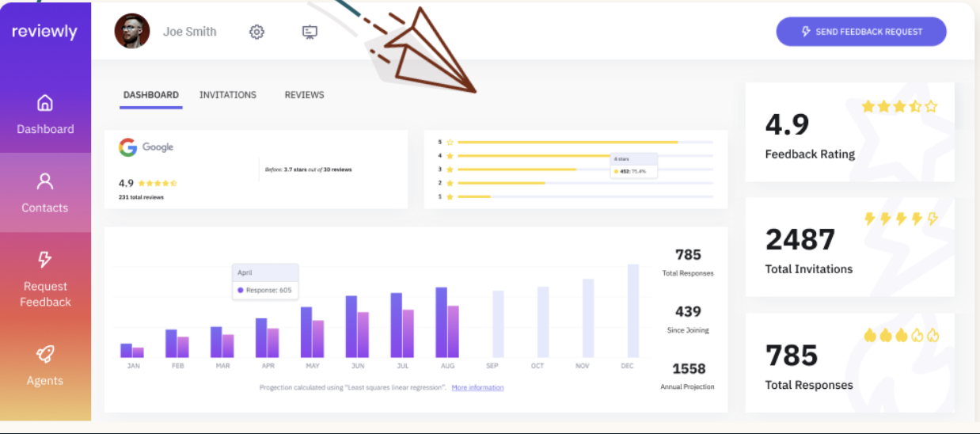
Task: Click the SEP projected bar
Action: [x=498, y=324]
